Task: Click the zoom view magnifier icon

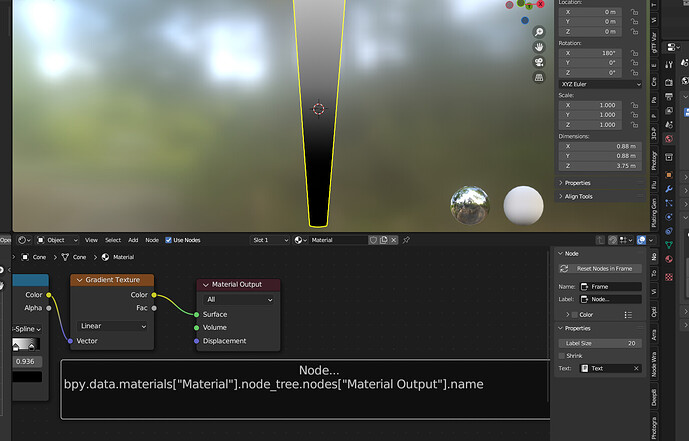Action: (x=539, y=32)
